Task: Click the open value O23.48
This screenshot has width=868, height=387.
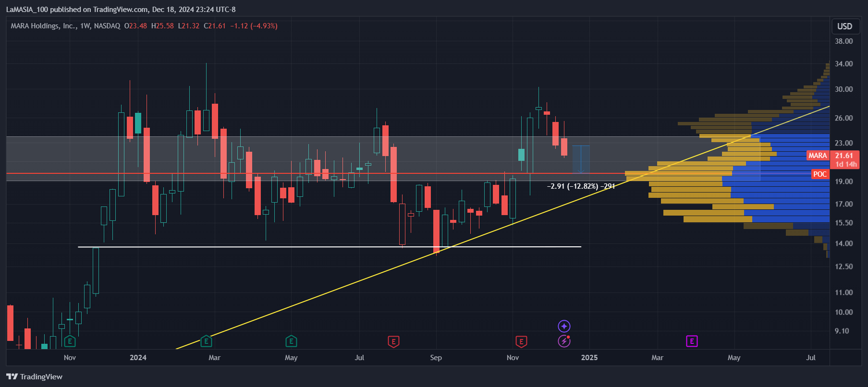Action: click(x=135, y=26)
